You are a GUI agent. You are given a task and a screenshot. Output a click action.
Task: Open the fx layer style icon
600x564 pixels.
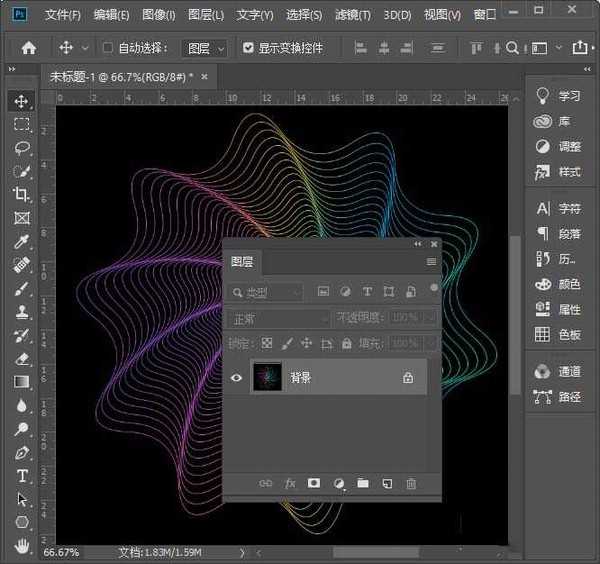coord(290,483)
